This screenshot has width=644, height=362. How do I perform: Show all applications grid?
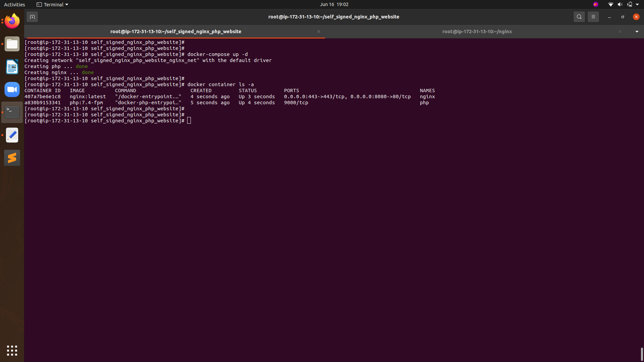point(12,351)
